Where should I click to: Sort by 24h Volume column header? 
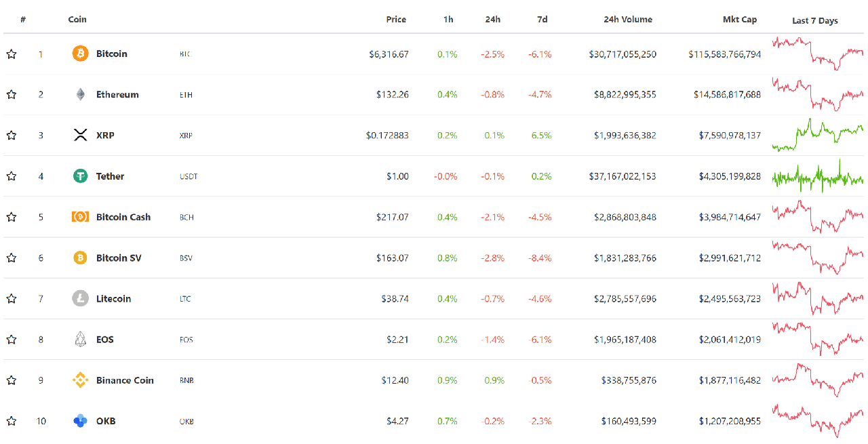coord(628,20)
